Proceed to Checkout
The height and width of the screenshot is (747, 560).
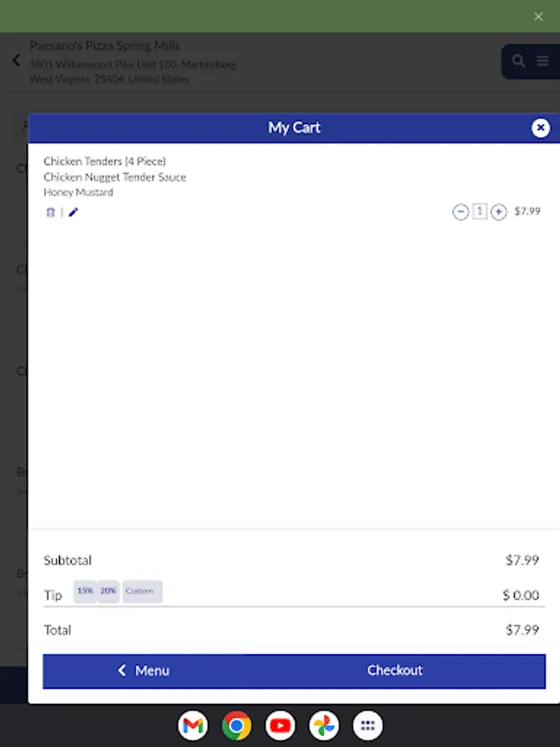pyautogui.click(x=394, y=671)
